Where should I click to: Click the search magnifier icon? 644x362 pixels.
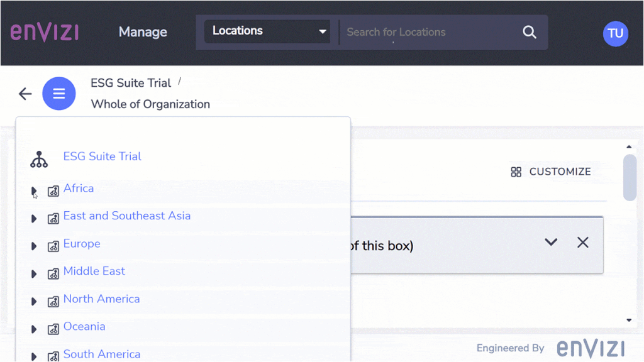click(530, 32)
